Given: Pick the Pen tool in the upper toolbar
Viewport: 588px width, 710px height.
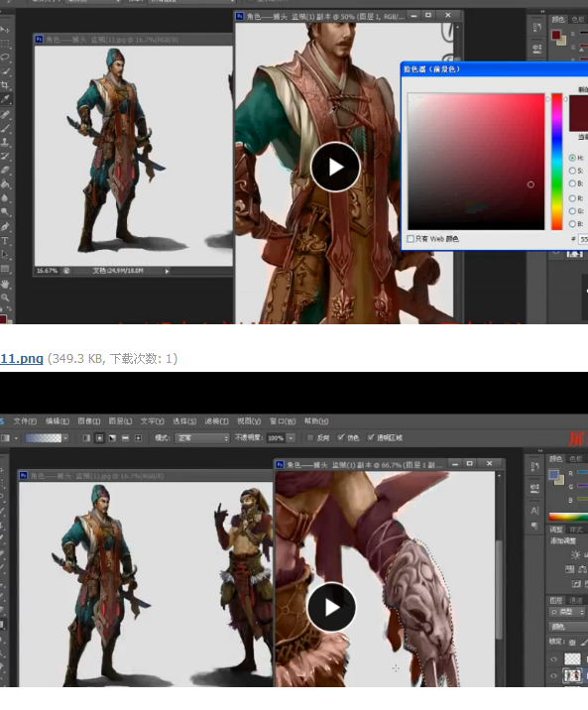Looking at the screenshot, I should 5,227.
